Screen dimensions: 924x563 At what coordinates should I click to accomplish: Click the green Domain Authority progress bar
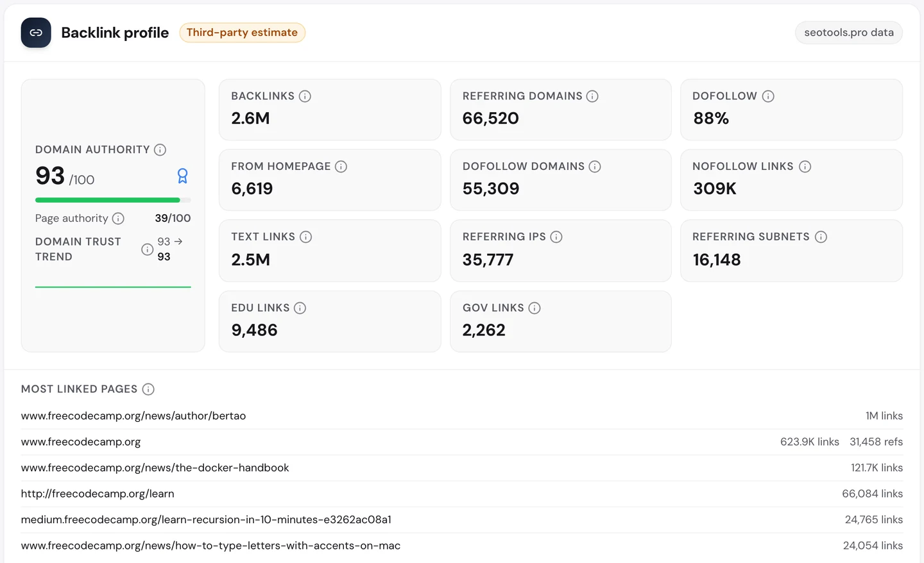tap(108, 200)
